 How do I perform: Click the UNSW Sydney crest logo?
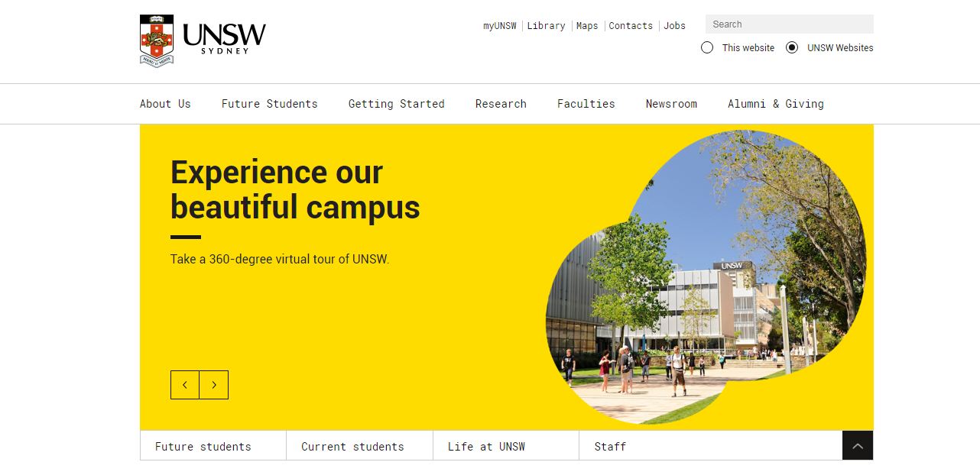(203, 41)
